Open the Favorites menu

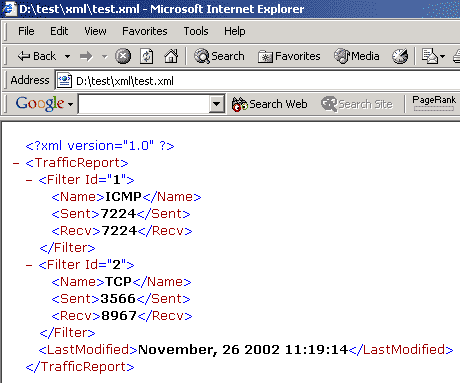coord(145,31)
